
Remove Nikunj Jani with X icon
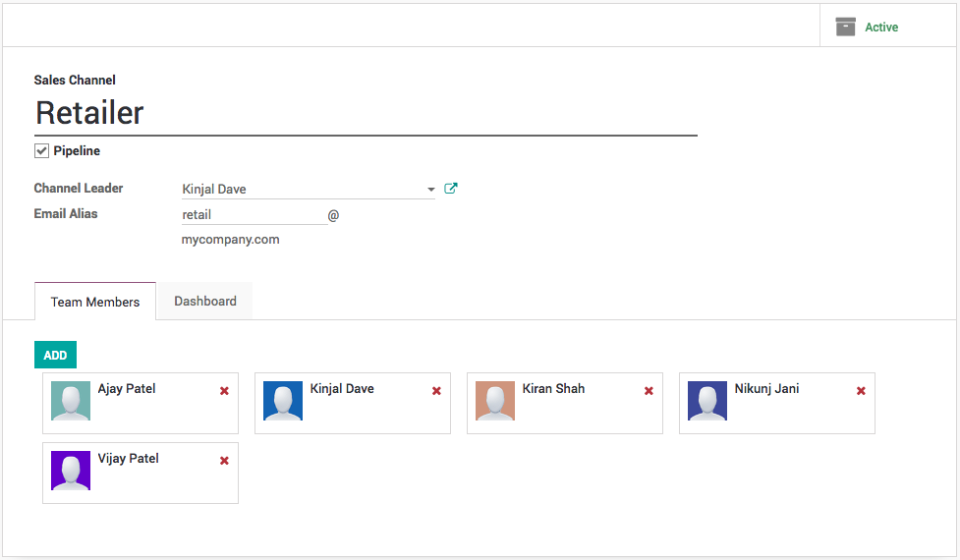pos(861,391)
